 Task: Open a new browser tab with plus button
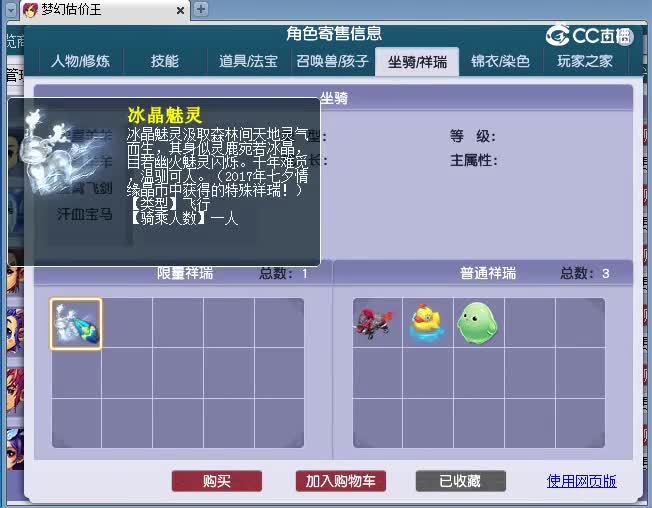click(x=201, y=9)
